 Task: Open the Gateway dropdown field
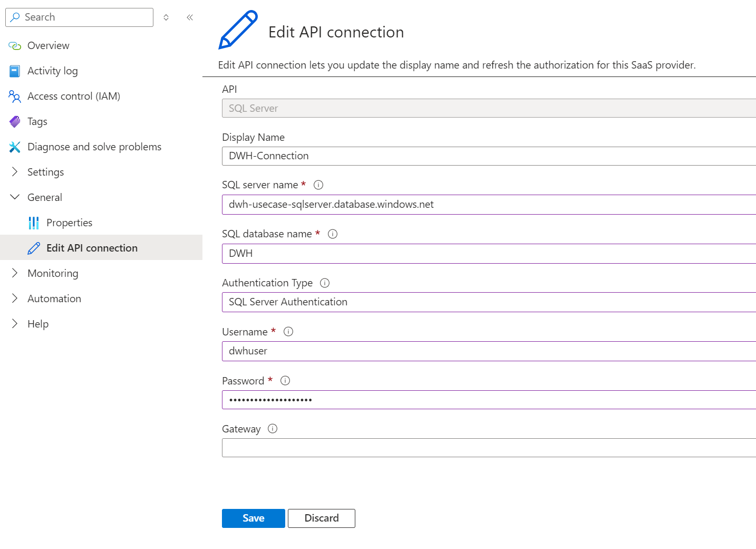tap(489, 448)
